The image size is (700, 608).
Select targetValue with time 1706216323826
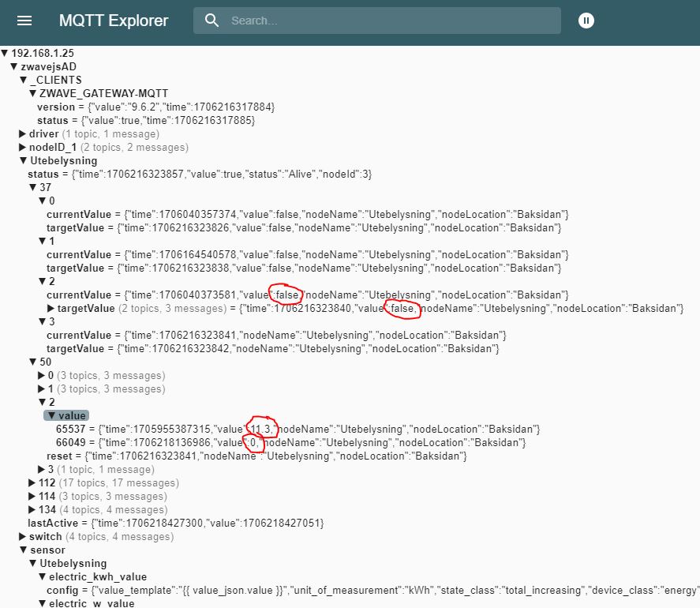304,228
